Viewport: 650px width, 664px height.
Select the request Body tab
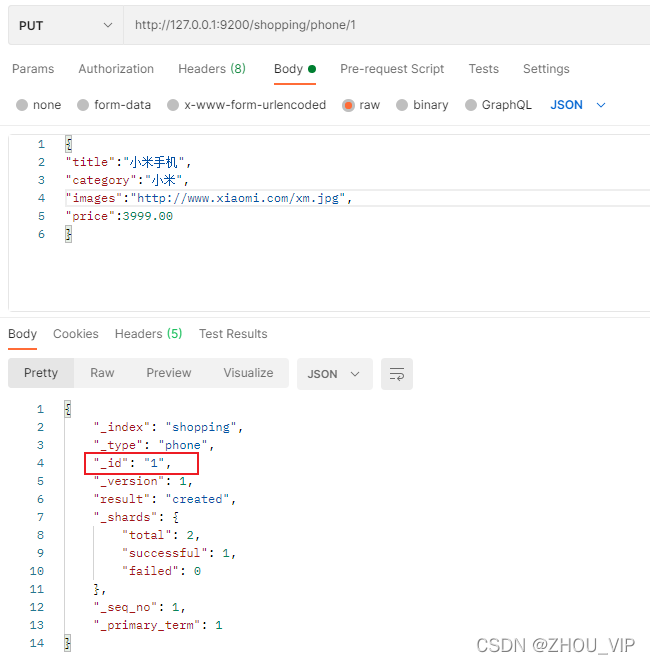(x=295, y=69)
